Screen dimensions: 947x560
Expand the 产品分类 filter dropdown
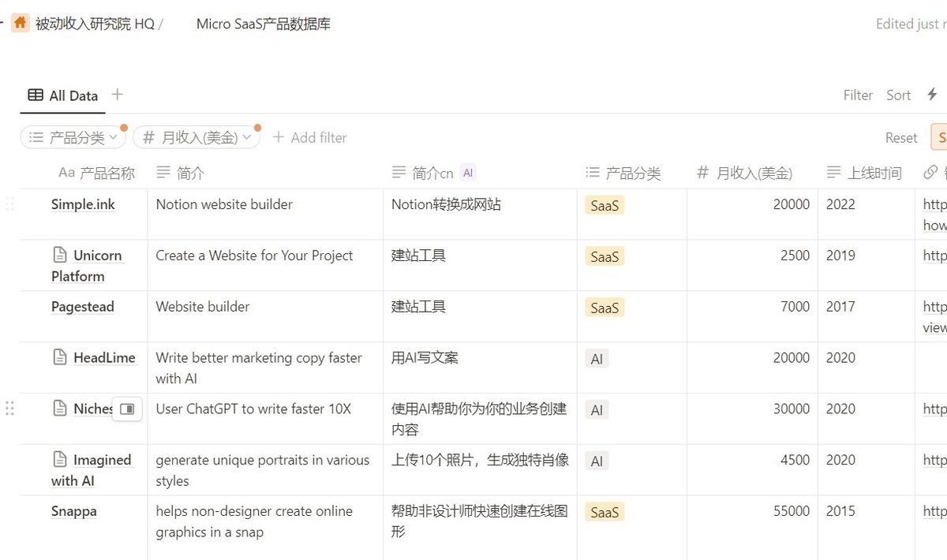click(73, 137)
